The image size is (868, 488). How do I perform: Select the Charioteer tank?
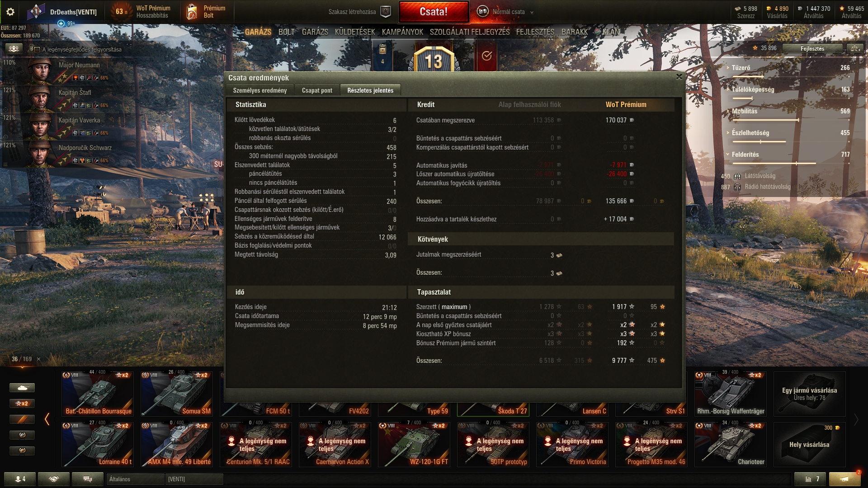[x=731, y=444]
